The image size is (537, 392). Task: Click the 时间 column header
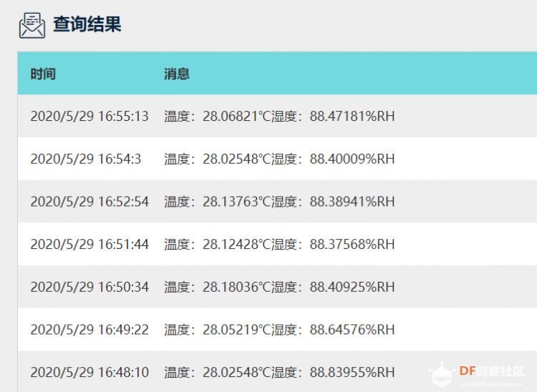point(43,74)
